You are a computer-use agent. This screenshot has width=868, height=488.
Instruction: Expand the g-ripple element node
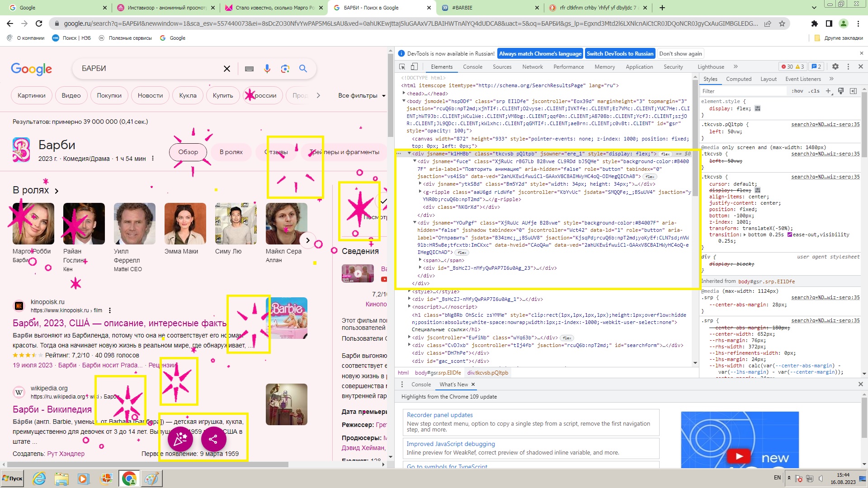point(420,192)
